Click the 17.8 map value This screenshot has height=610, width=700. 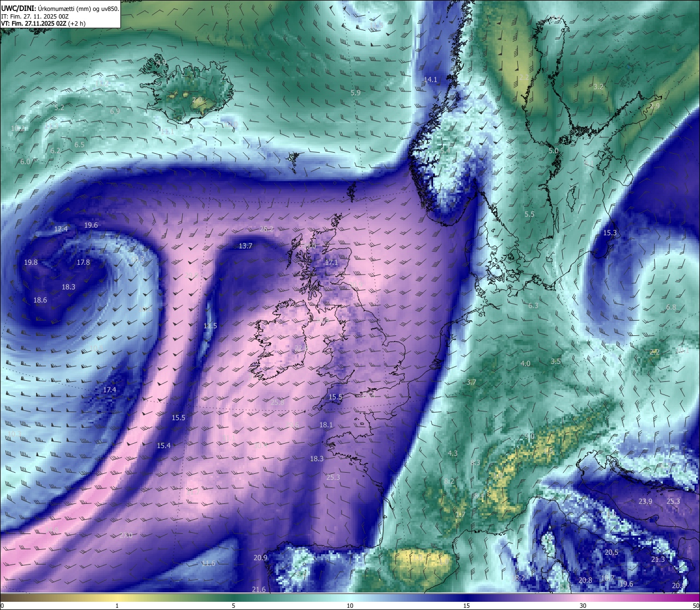[83, 263]
